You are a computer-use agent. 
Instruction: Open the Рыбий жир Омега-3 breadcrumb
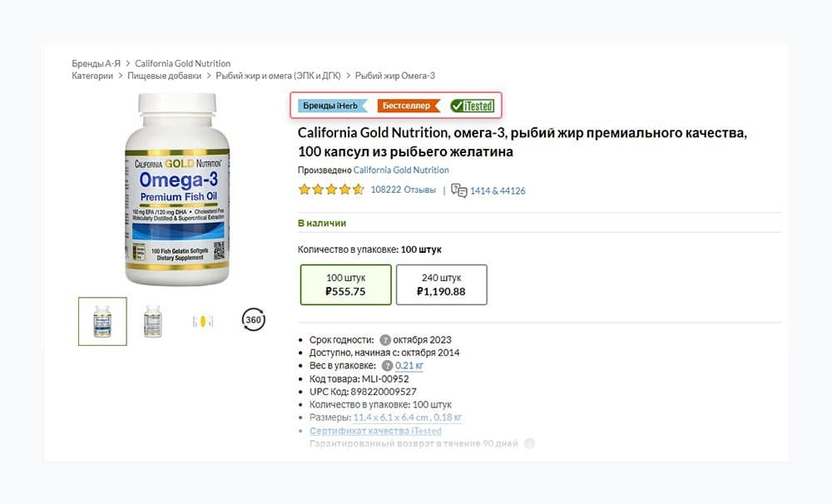pos(394,76)
